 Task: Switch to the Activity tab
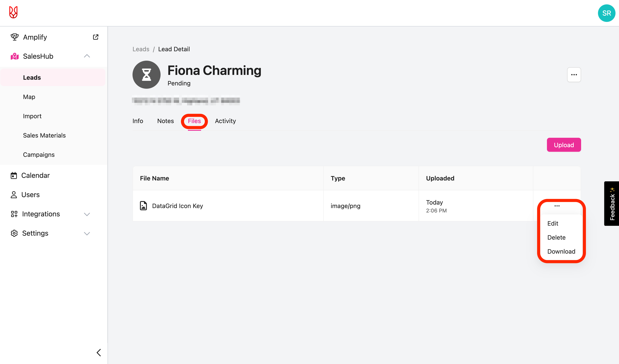pyautogui.click(x=225, y=121)
